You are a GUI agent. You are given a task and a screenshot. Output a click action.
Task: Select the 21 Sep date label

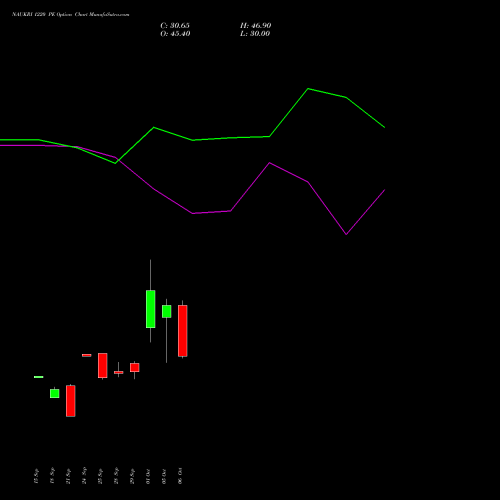pyautogui.click(x=68, y=476)
